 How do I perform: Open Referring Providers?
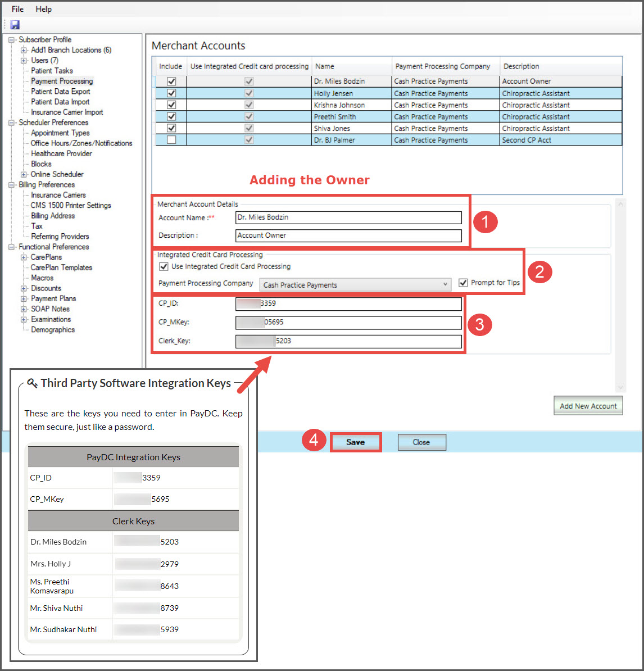point(60,237)
